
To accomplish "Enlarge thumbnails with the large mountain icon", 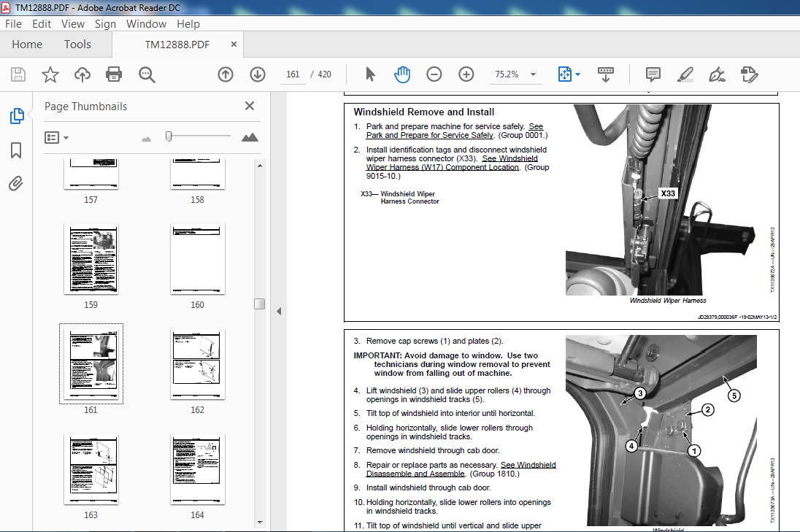I will pos(250,137).
